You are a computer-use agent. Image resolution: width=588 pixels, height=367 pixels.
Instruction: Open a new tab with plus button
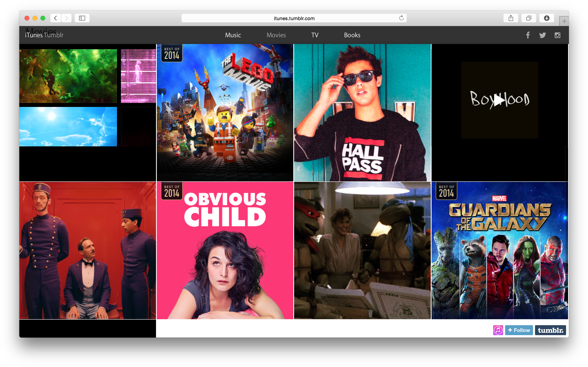[564, 21]
